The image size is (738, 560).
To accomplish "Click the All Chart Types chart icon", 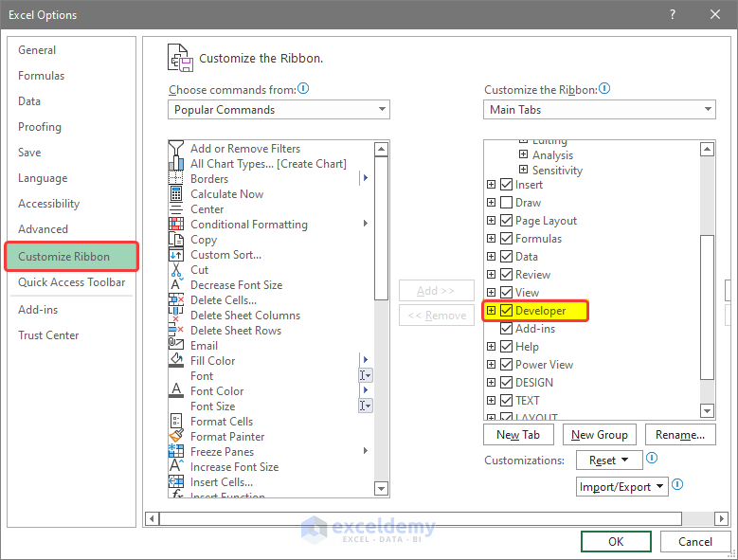I will click(x=176, y=163).
